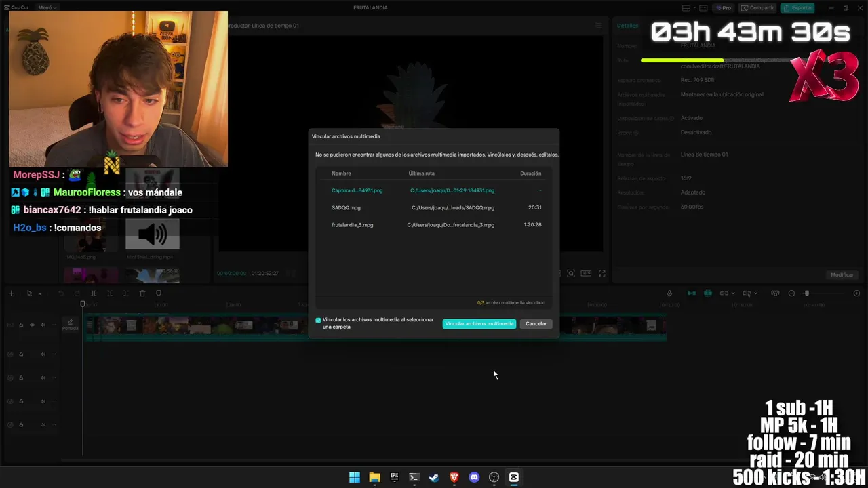Click the player focus scan icon
This screenshot has width=868, height=488.
point(571,274)
